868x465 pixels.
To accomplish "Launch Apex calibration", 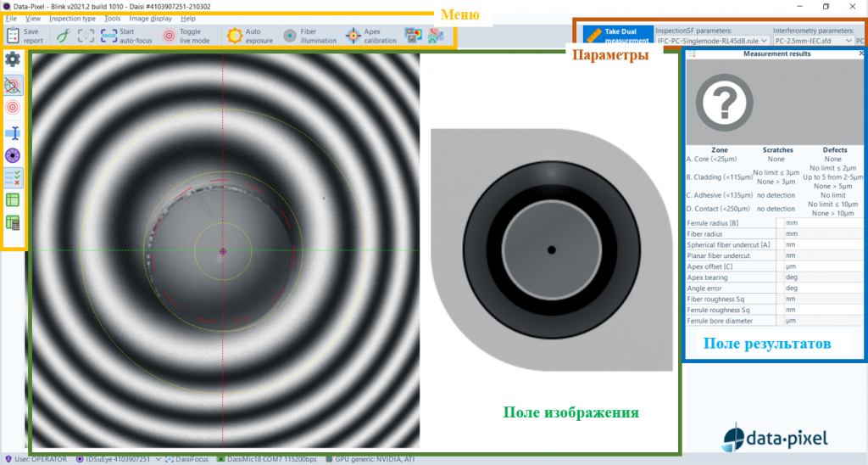I will click(353, 36).
